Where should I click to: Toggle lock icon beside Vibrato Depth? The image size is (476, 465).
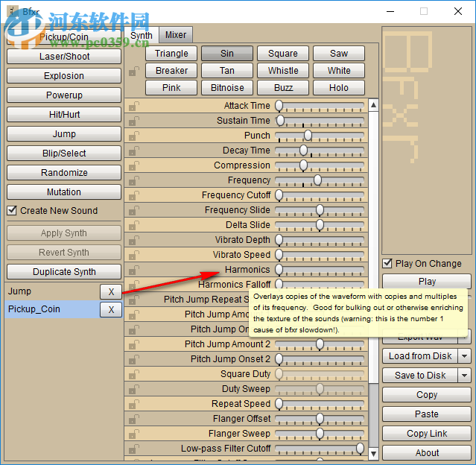tap(133, 240)
